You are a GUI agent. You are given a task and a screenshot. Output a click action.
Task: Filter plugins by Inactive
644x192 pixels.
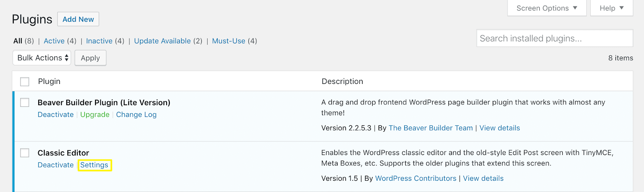coord(99,41)
